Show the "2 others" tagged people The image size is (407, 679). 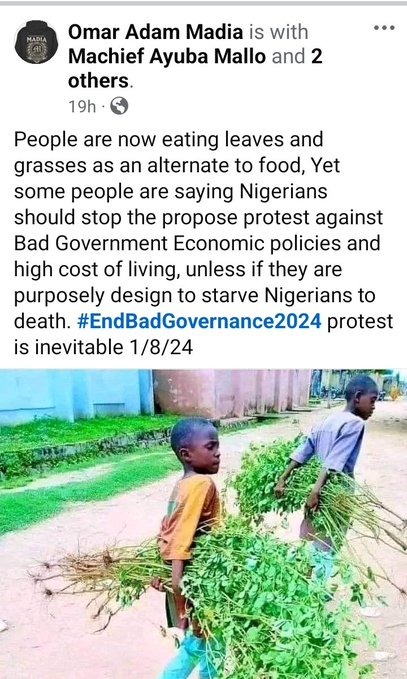(195, 68)
